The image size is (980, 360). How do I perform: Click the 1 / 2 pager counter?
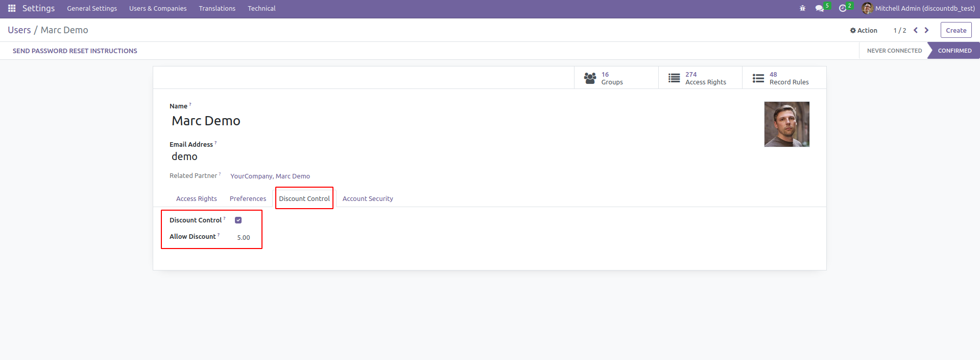point(900,30)
